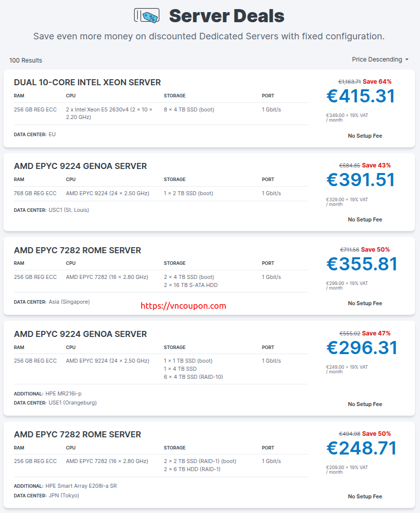Screen dimensions: 420x513
Task: Click the €391.51 price
Action: [361, 180]
